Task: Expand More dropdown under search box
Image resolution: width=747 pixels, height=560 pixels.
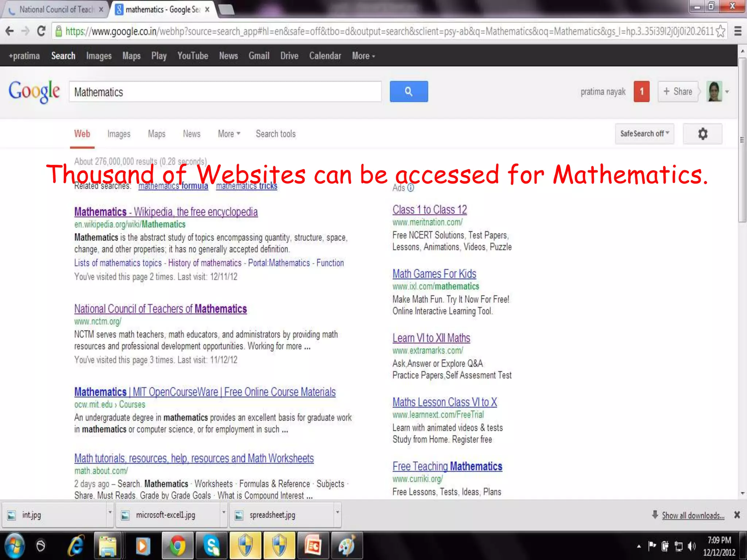Action: pyautogui.click(x=229, y=134)
